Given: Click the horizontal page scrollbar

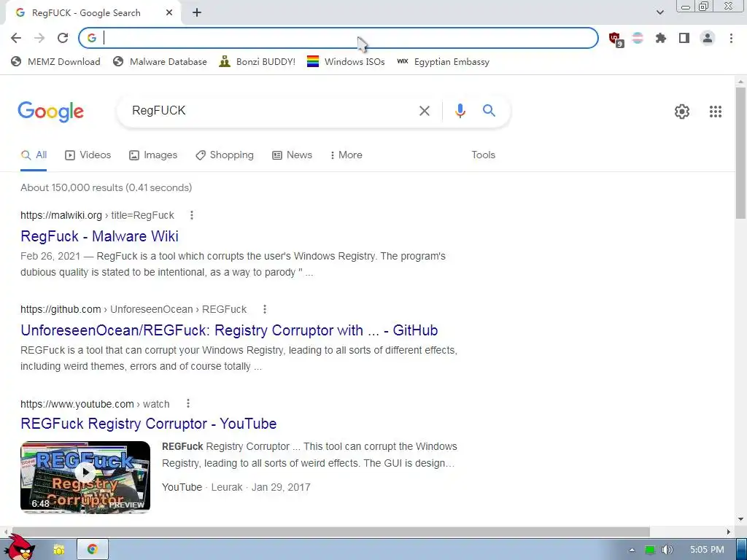Looking at the screenshot, I should click(x=331, y=532).
